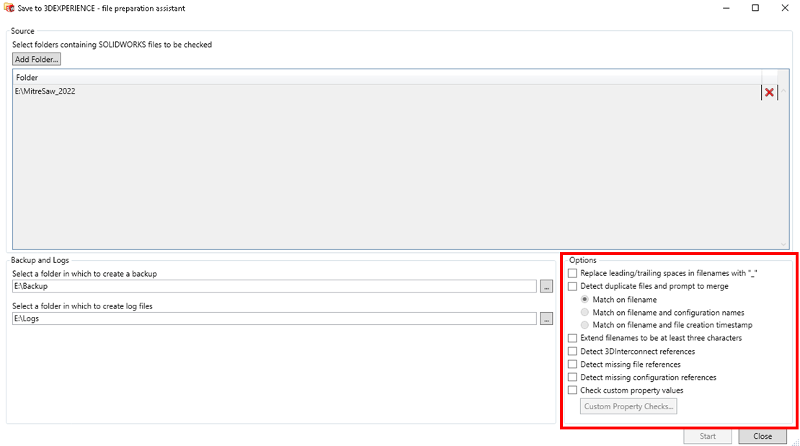Maximize the file preparation assistant window
The image size is (800, 446).
(x=756, y=8)
